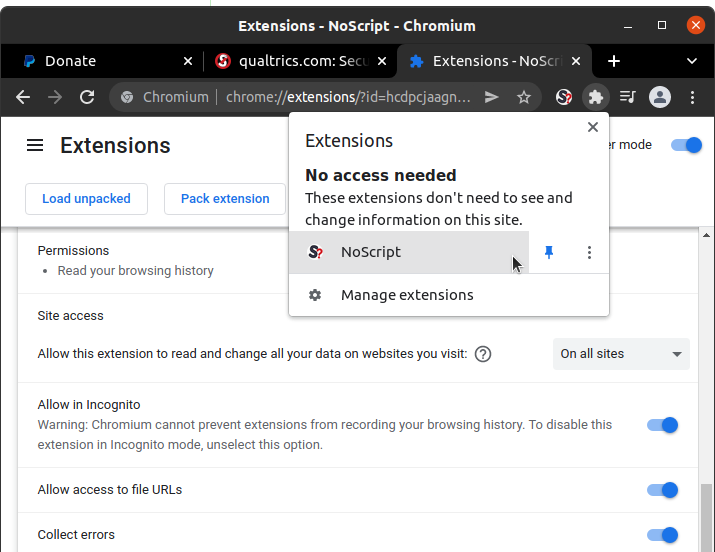Screen dimensions: 715x552
Task: Bookmark this page with the star icon
Action: click(524, 97)
